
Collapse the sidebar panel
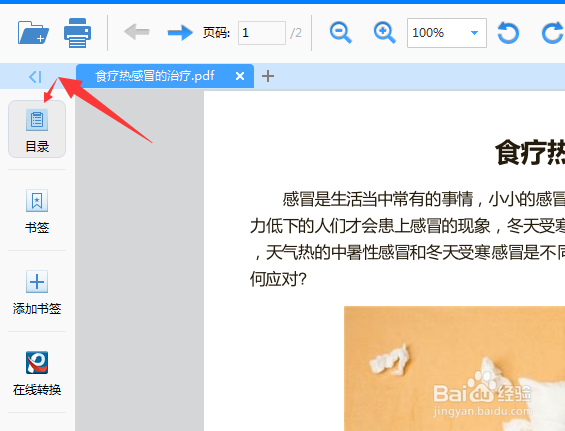(x=35, y=76)
